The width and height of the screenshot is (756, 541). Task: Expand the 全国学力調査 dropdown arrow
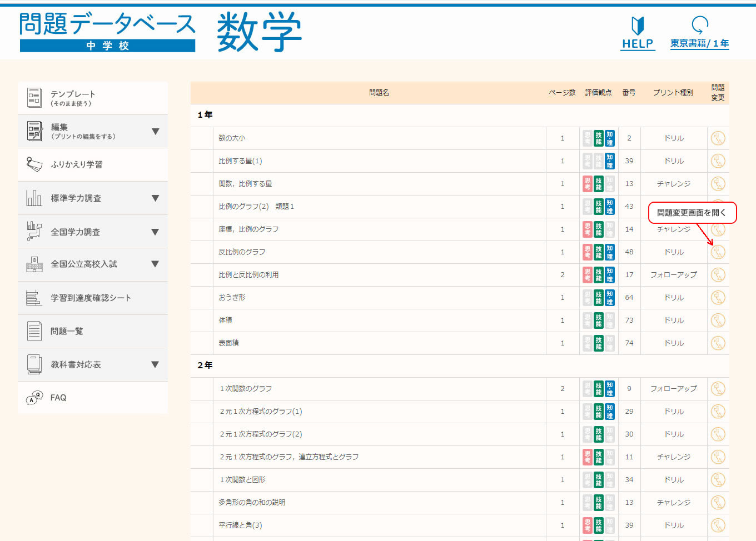tap(156, 232)
